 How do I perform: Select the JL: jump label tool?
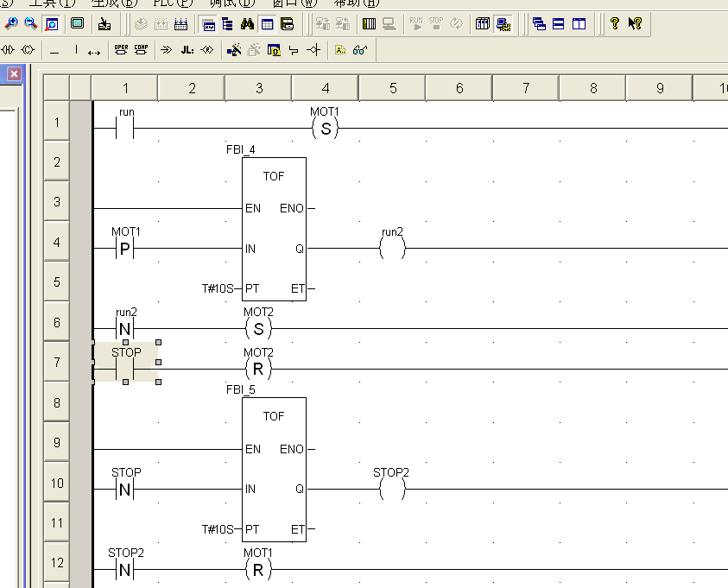tap(187, 50)
